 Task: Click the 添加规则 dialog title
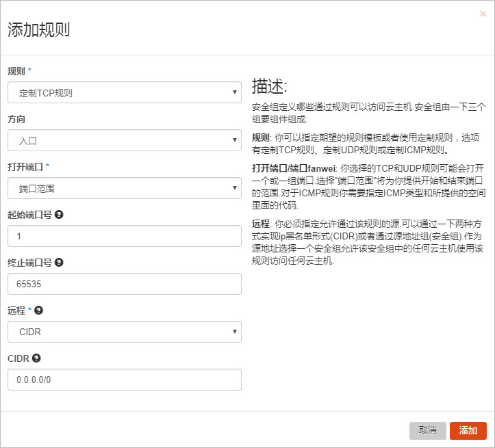pyautogui.click(x=38, y=30)
